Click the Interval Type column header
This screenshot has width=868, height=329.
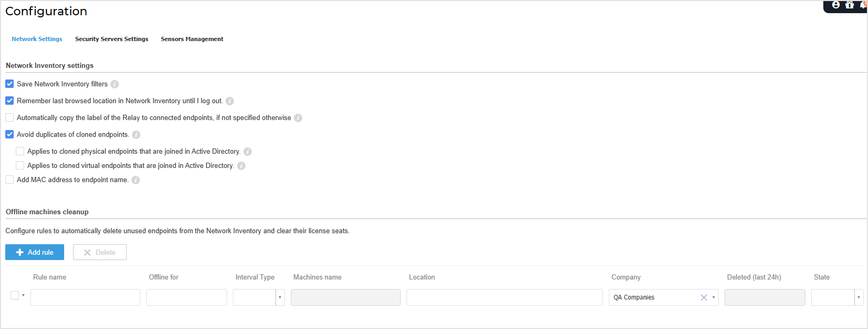255,277
